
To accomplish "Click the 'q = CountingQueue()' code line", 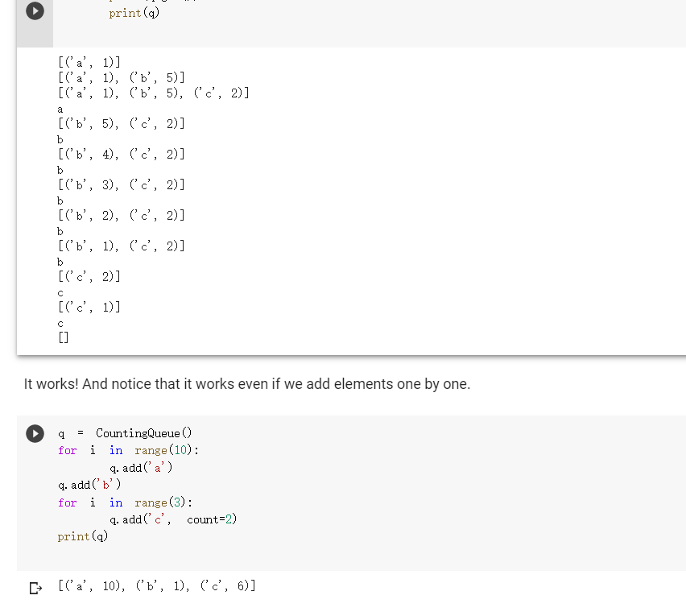I will (x=125, y=433).
